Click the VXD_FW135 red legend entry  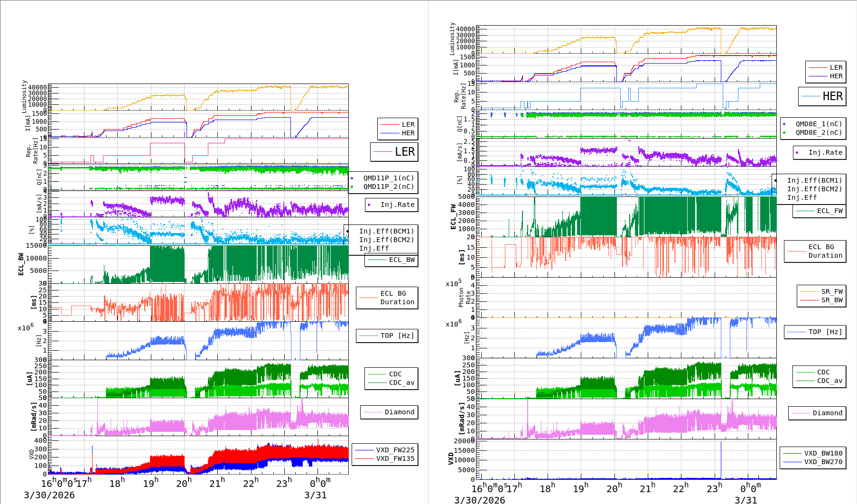tap(384, 459)
